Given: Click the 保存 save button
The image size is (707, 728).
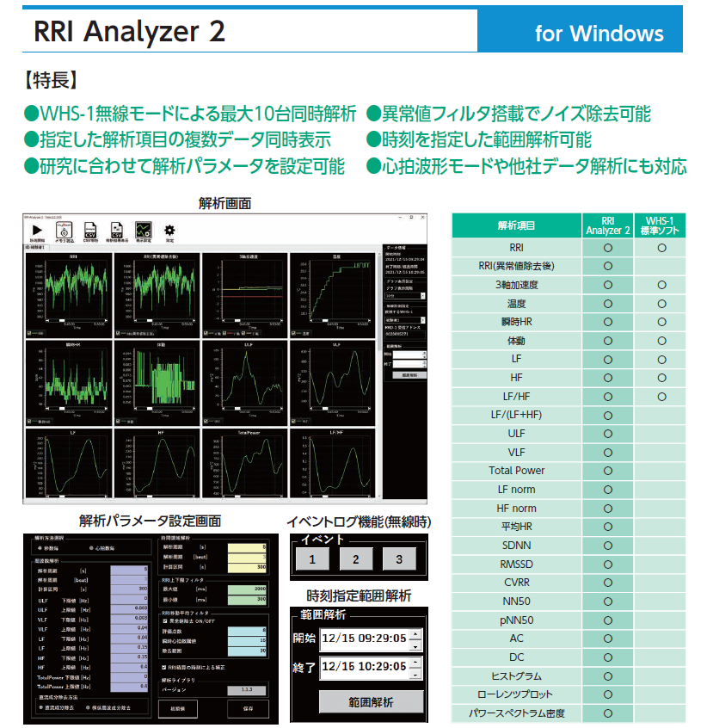Looking at the screenshot, I should click(247, 708).
